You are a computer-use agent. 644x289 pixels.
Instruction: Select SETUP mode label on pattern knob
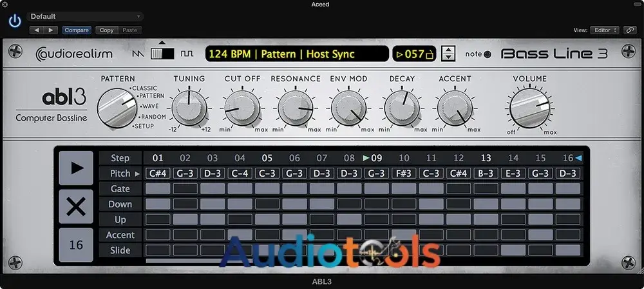click(x=144, y=126)
